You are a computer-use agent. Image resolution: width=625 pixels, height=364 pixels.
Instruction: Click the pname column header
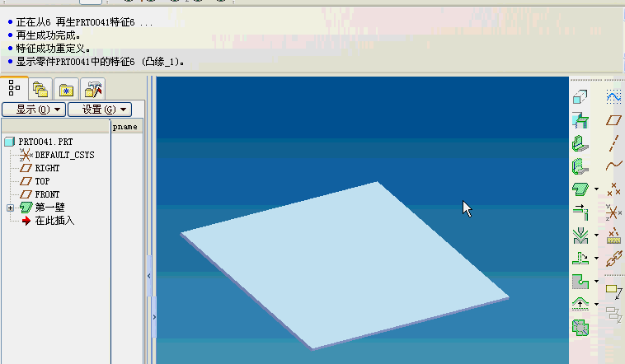(x=127, y=127)
